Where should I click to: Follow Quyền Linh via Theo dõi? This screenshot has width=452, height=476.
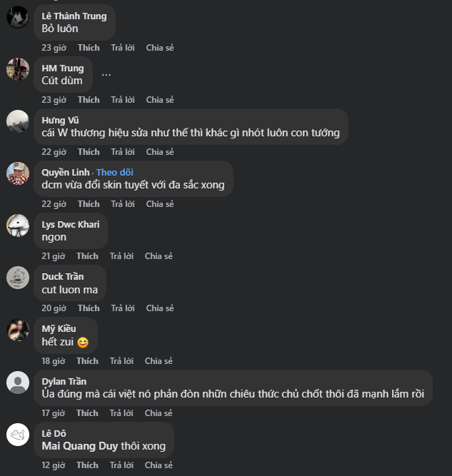[114, 172]
